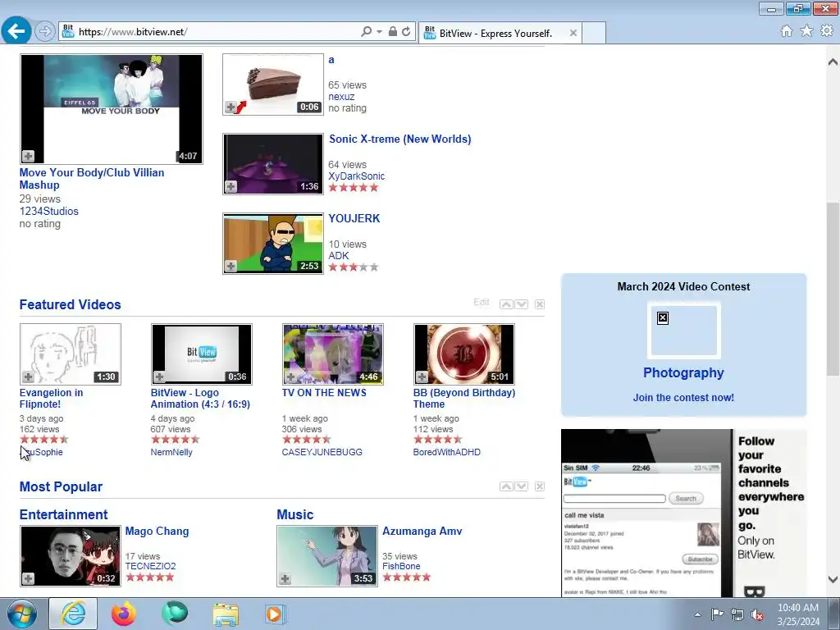The image size is (840, 630).
Task: Play the Move Your Body thumbnail
Action: 112,109
